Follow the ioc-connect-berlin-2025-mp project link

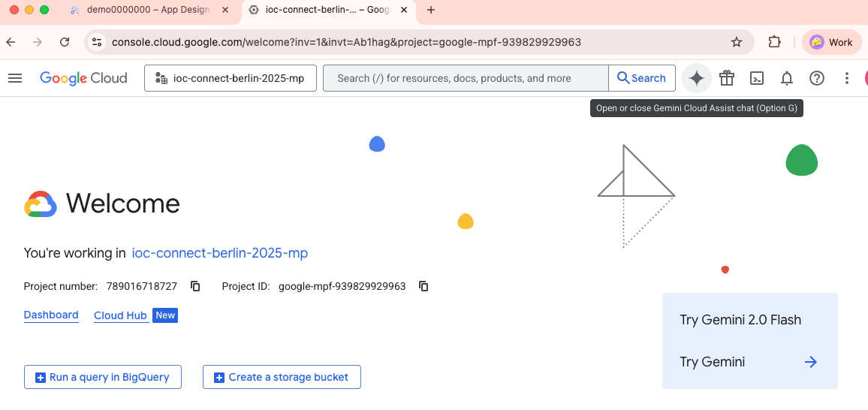pyautogui.click(x=220, y=253)
